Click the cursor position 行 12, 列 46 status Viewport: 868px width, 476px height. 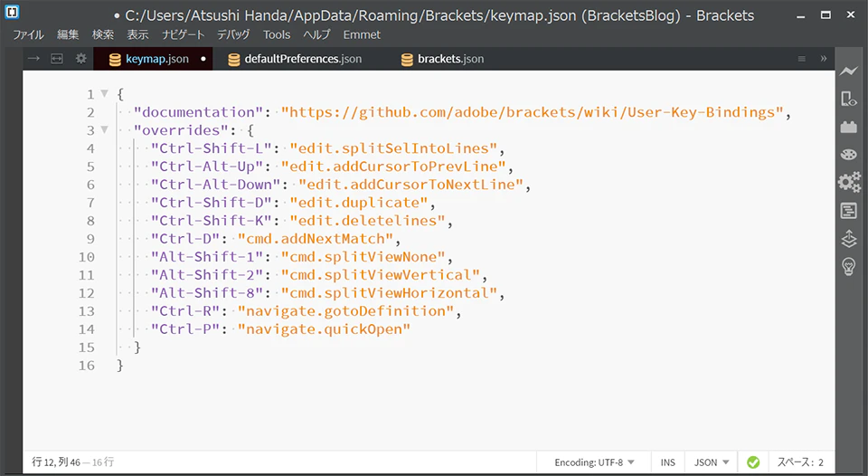(x=56, y=462)
